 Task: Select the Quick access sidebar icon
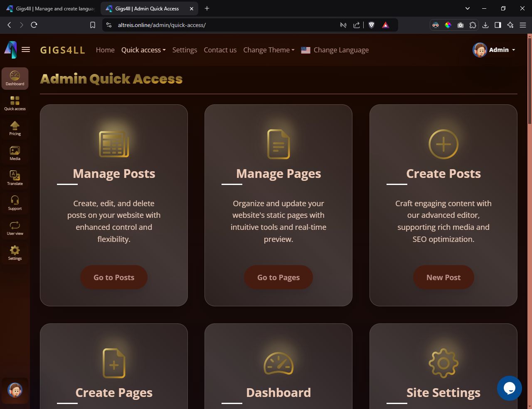[x=15, y=103]
